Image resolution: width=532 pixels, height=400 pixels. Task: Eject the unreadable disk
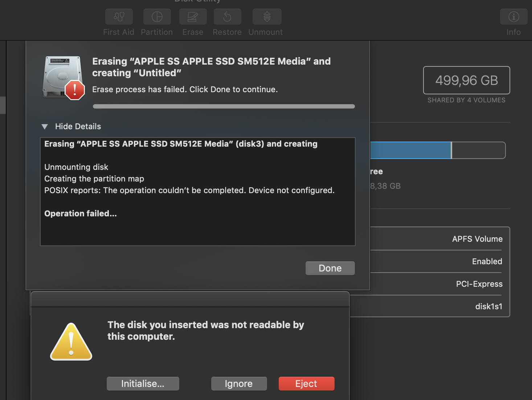(307, 384)
